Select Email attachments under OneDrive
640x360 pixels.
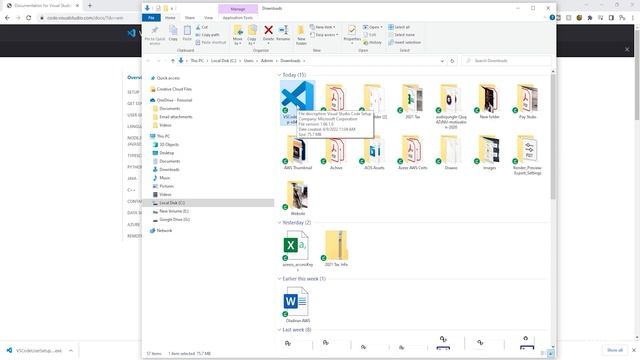(x=175, y=117)
